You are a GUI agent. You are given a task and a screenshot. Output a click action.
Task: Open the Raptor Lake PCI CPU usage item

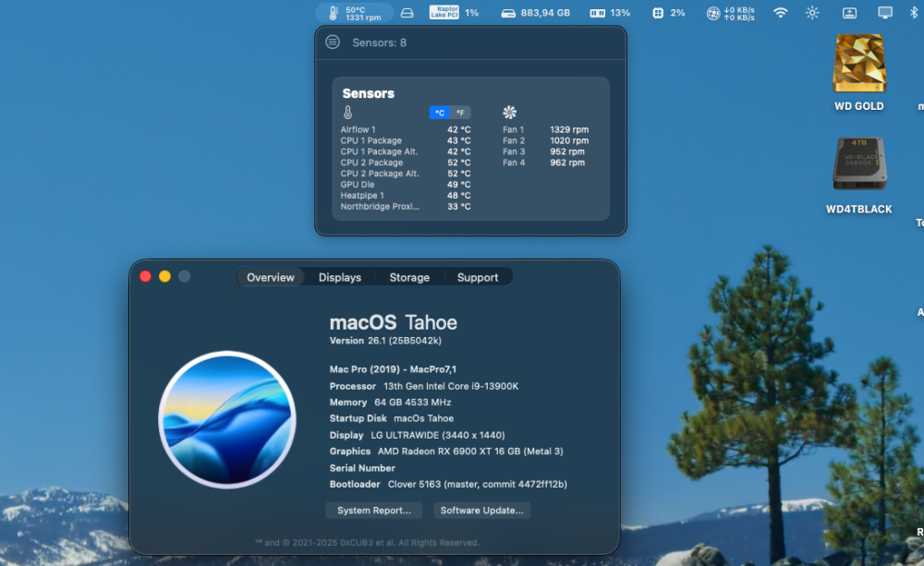tap(454, 12)
